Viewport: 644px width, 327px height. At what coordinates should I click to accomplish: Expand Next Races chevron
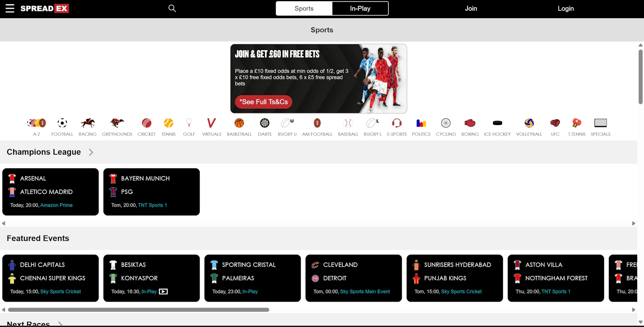[60, 324]
